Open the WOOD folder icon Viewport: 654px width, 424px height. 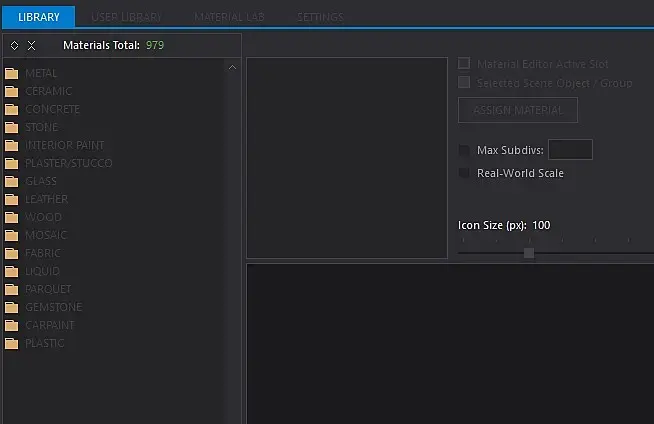pyautogui.click(x=12, y=217)
